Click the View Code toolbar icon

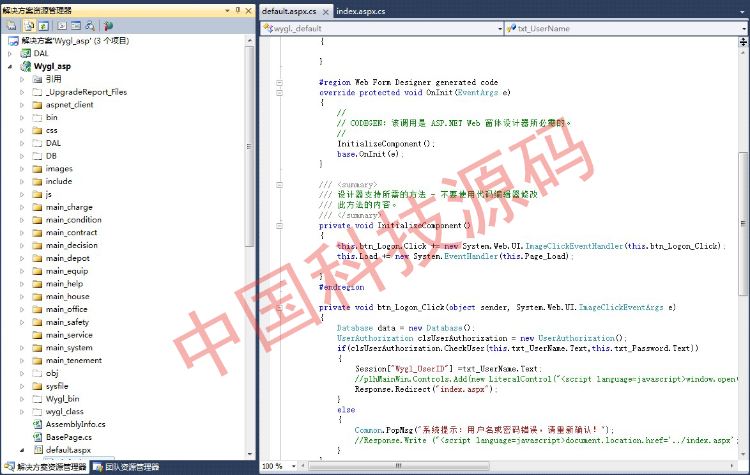[x=62, y=26]
